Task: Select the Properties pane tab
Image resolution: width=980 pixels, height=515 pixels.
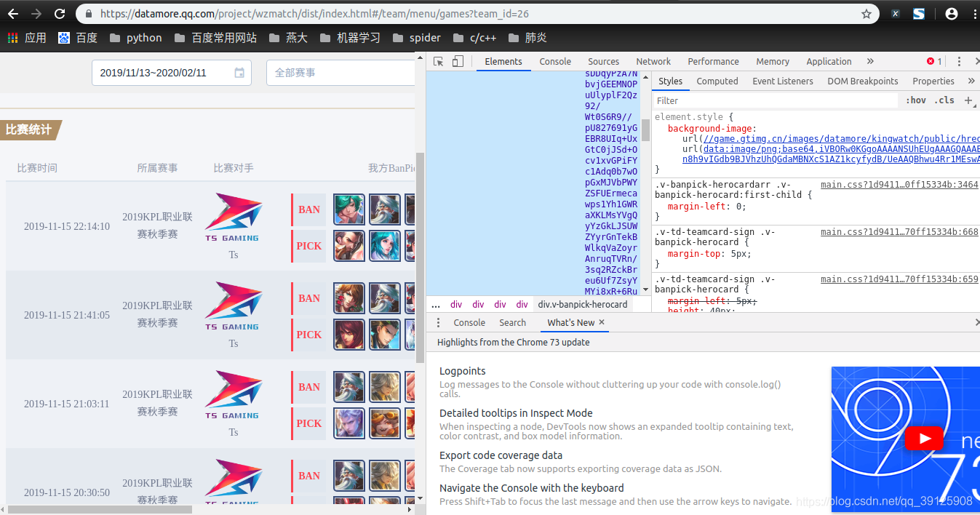Action: [x=933, y=81]
